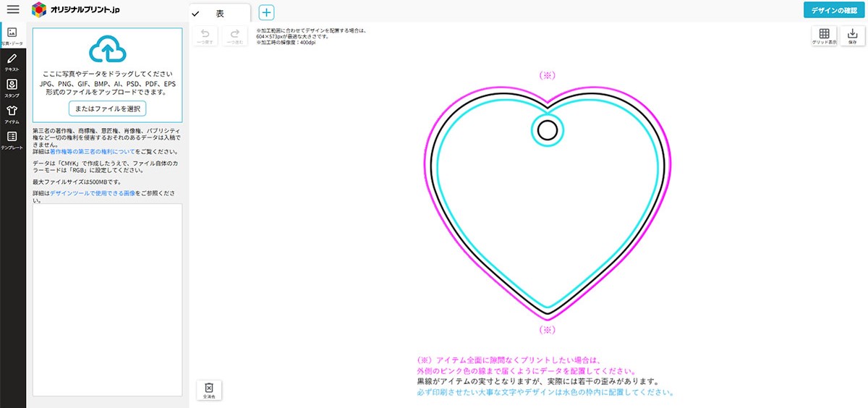
Task: Open the hamburger menu
Action: point(12,9)
